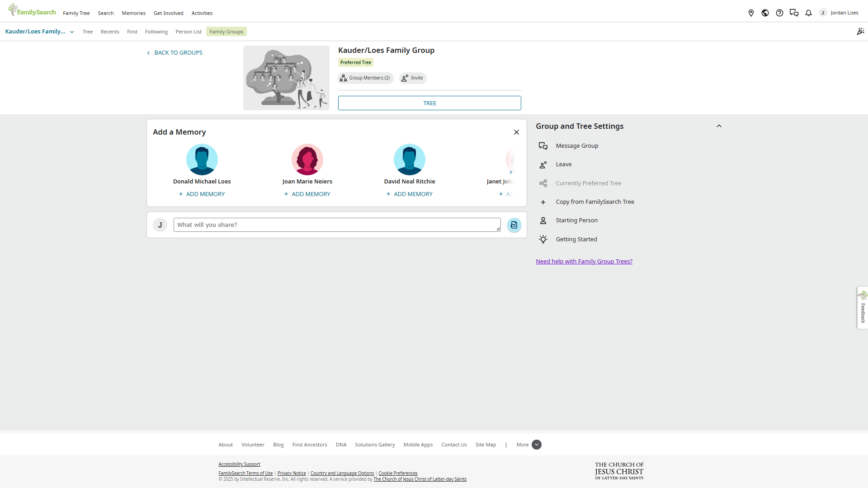Image resolution: width=868 pixels, height=488 pixels.
Task: Switch to the Recents tab
Action: (x=110, y=32)
